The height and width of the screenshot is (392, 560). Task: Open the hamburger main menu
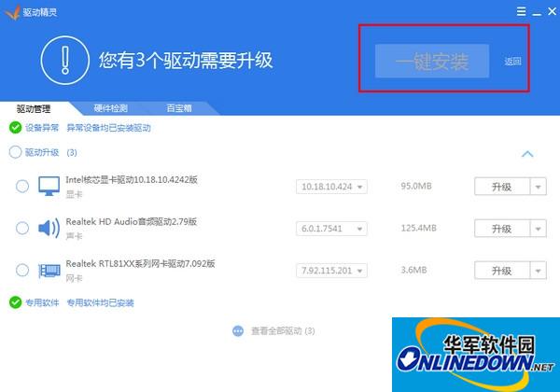521,11
